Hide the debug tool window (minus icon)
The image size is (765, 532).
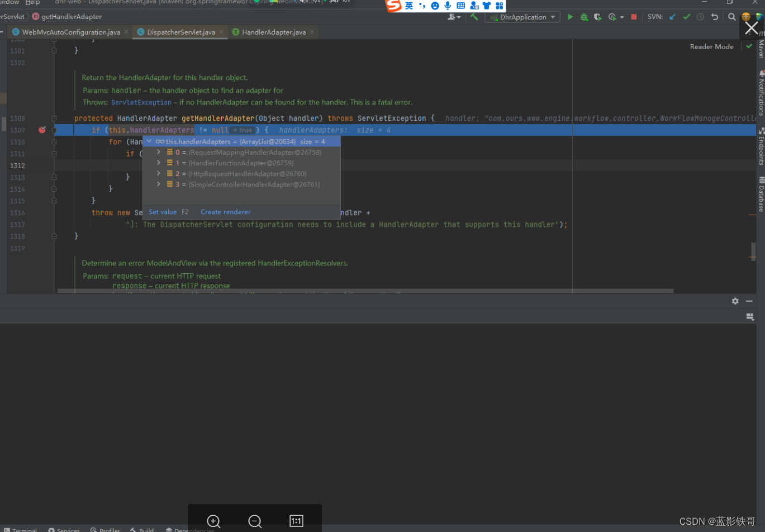click(x=749, y=301)
